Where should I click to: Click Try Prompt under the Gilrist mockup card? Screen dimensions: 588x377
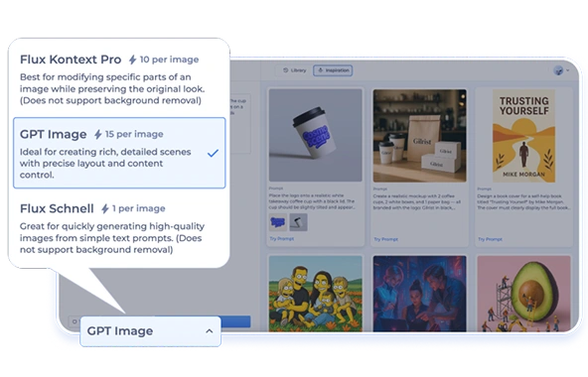[385, 239]
